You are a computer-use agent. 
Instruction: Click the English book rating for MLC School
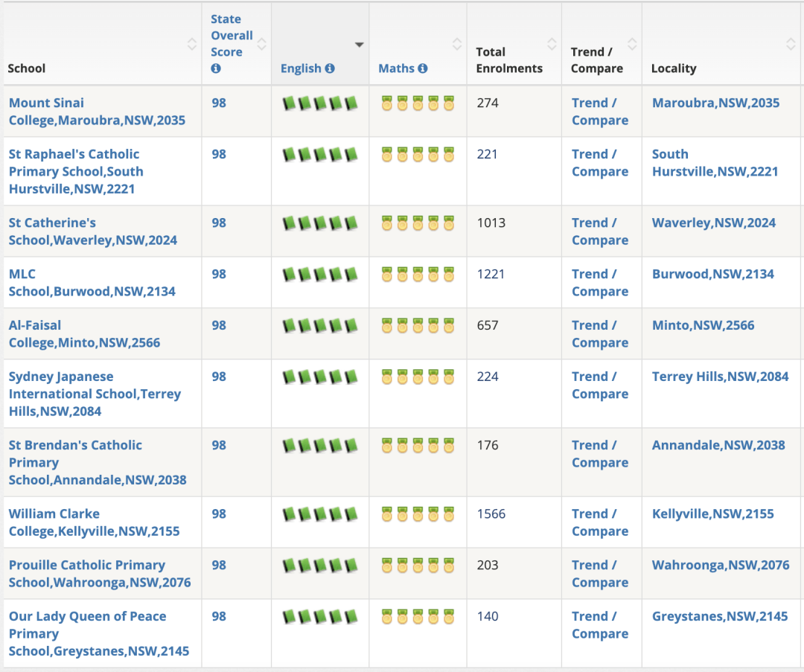pos(320,275)
